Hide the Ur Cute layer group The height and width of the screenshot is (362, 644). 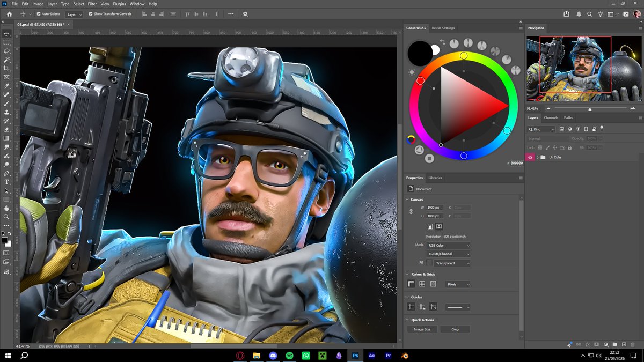pyautogui.click(x=531, y=157)
